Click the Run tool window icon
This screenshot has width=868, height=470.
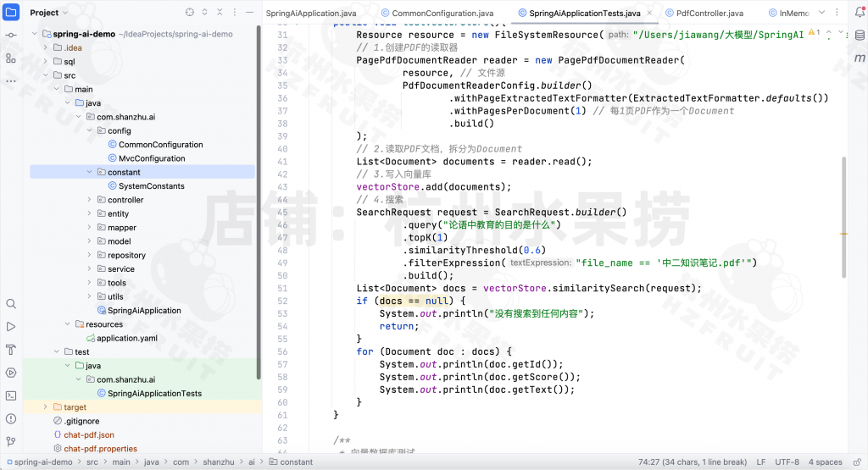point(11,326)
